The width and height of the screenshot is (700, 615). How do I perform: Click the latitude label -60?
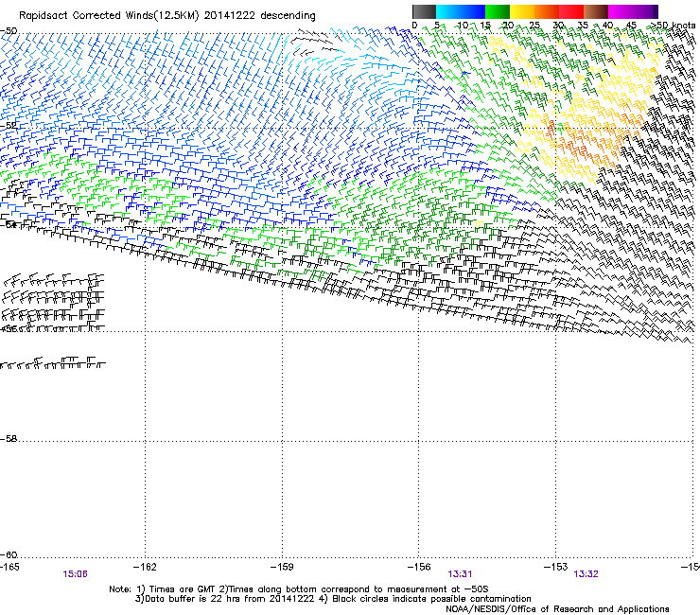click(x=9, y=555)
